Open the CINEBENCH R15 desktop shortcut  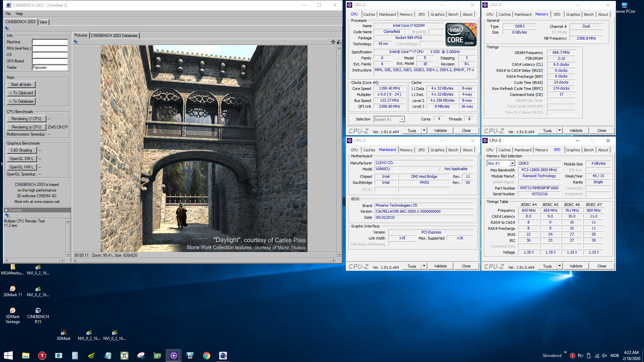(x=38, y=315)
